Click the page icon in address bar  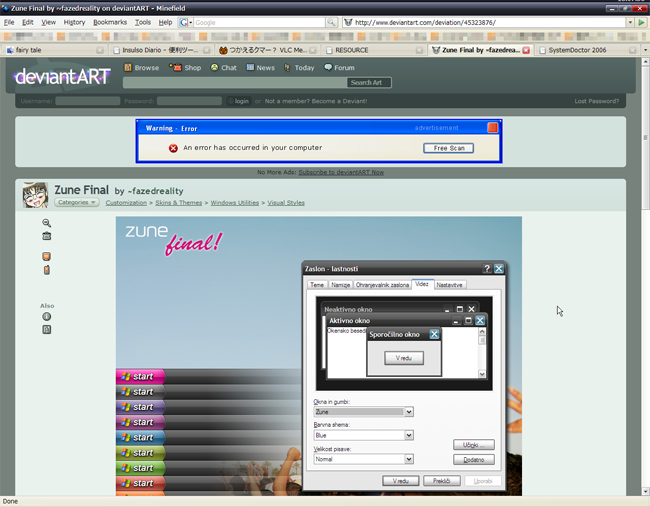(x=348, y=22)
